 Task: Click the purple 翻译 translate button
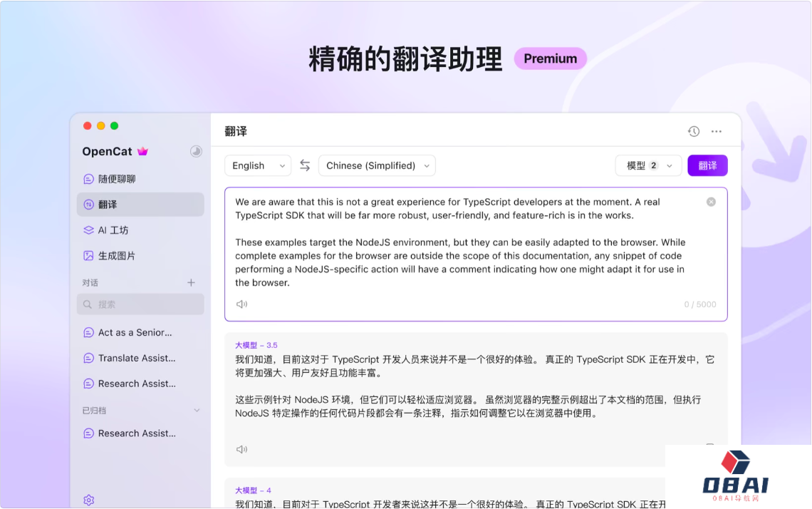click(707, 166)
